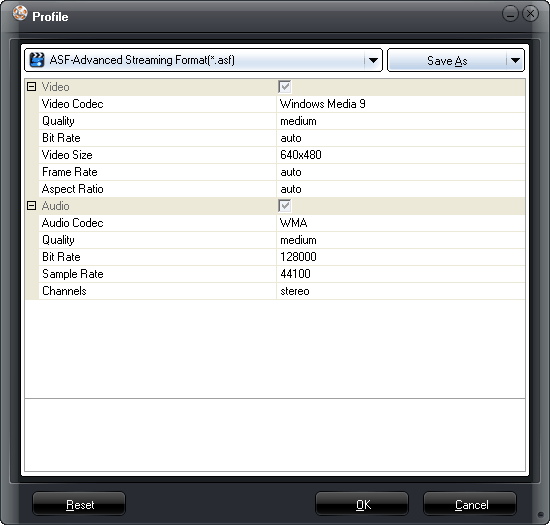Click the Save As button

pos(447,60)
